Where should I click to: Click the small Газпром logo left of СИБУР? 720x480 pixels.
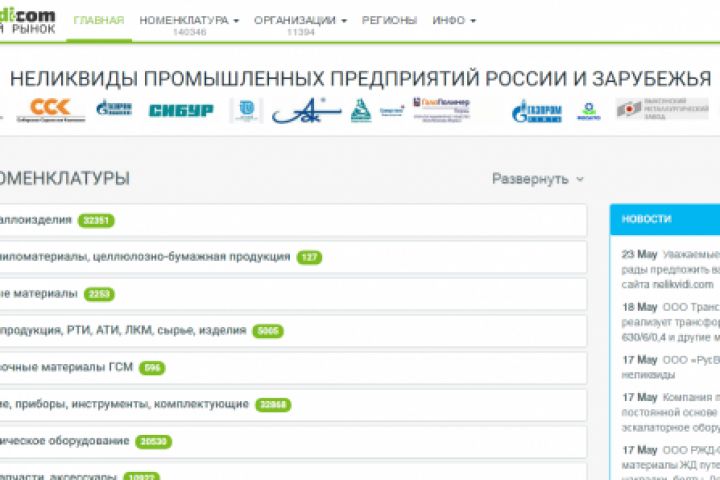114,108
